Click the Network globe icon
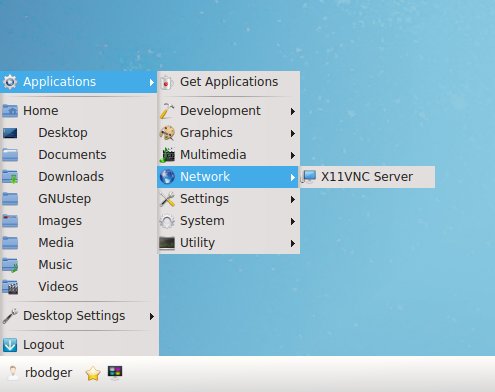Viewport: 495px width, 392px height. tap(167, 177)
